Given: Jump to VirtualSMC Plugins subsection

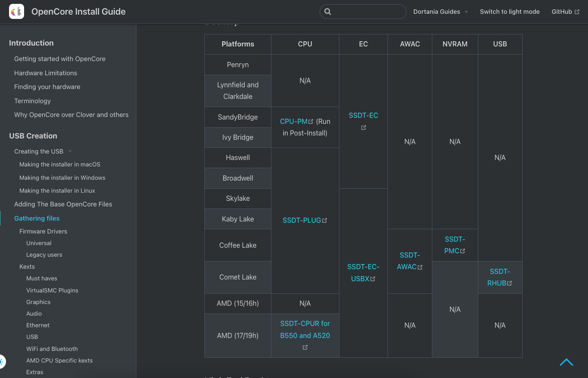Looking at the screenshot, I should [52, 290].
